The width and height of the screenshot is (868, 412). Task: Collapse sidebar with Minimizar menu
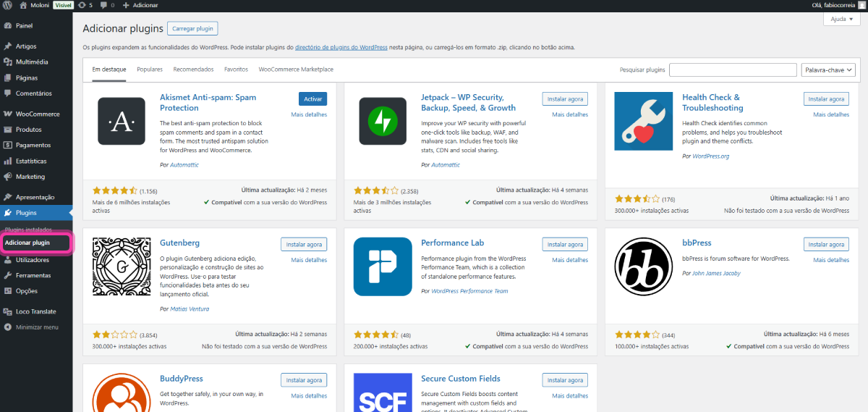coord(36,327)
